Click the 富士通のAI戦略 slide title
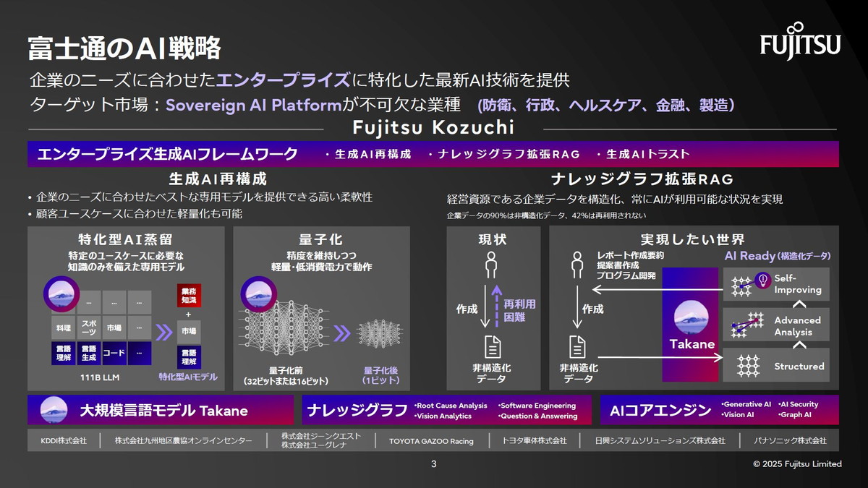868x488 pixels. point(124,48)
